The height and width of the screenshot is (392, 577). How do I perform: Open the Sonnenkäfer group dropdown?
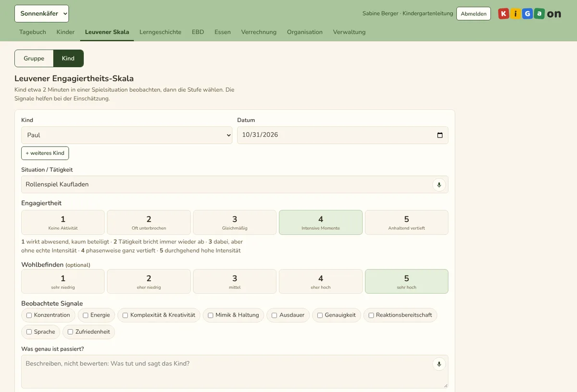[42, 13]
